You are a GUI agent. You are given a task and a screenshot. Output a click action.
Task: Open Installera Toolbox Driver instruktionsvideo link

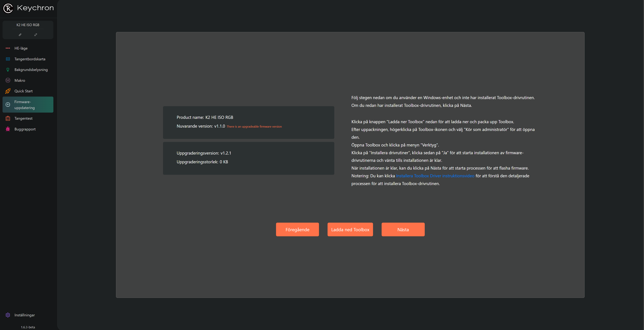click(435, 176)
